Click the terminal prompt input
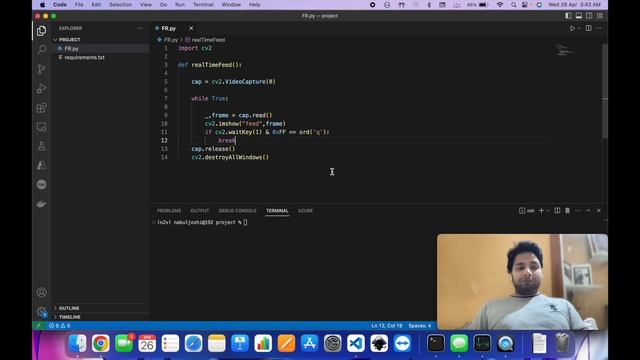Image resolution: width=640 pixels, height=360 pixels. (x=245, y=222)
